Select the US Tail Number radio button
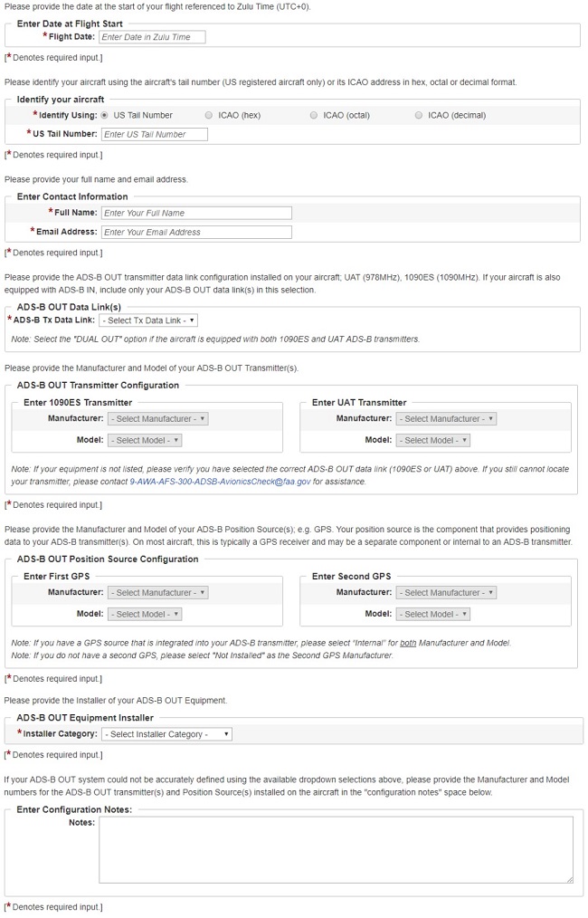 [105, 115]
